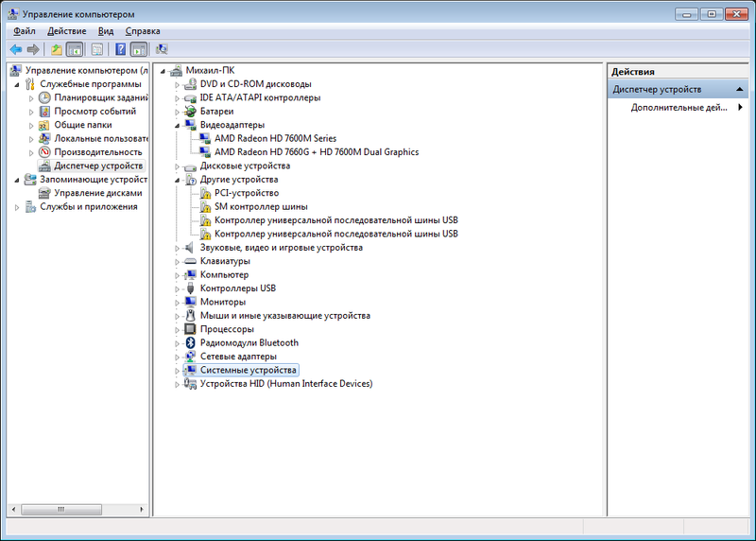Expand the Сетевые адаптеры device category
The width and height of the screenshot is (756, 541).
click(x=177, y=357)
